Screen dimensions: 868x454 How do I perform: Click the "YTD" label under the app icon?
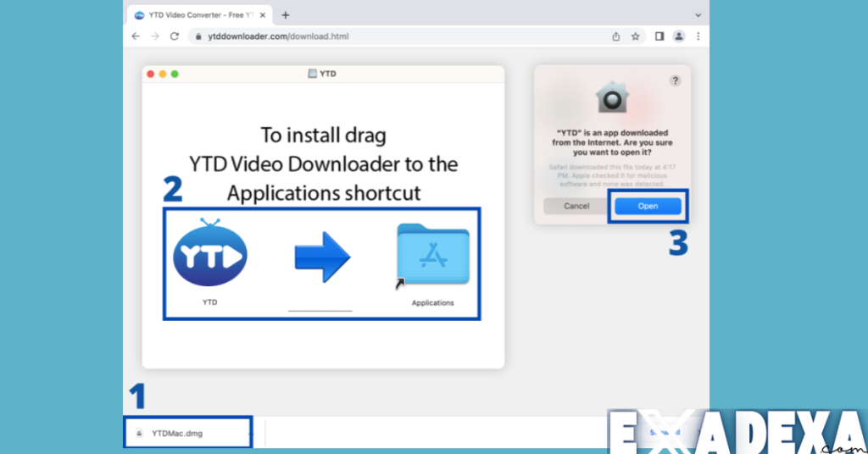click(210, 302)
